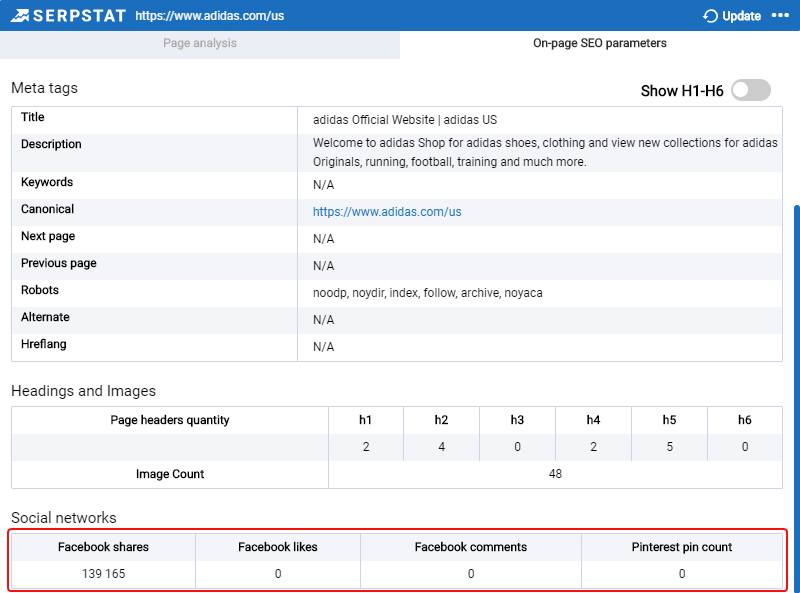
Task: Click the Meta tags section heading
Action: pyautogui.click(x=44, y=88)
